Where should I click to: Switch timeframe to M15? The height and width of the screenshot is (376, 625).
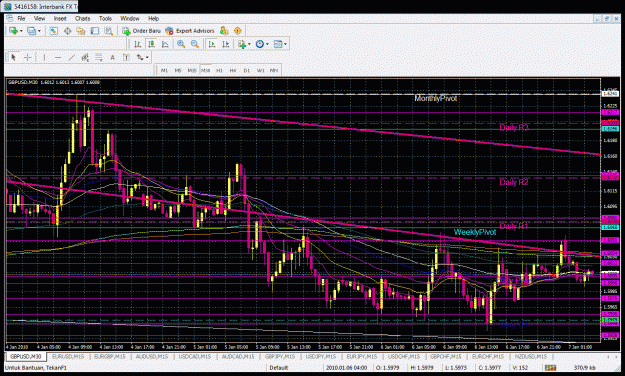[x=192, y=71]
